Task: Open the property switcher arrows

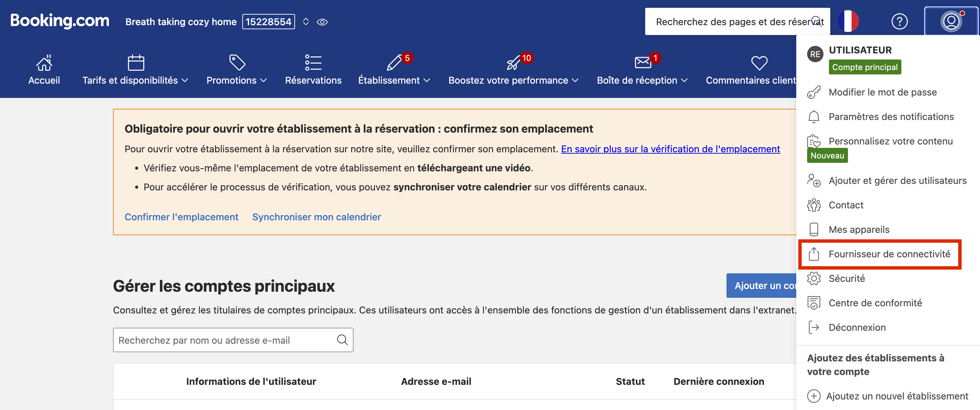Action: click(x=306, y=22)
